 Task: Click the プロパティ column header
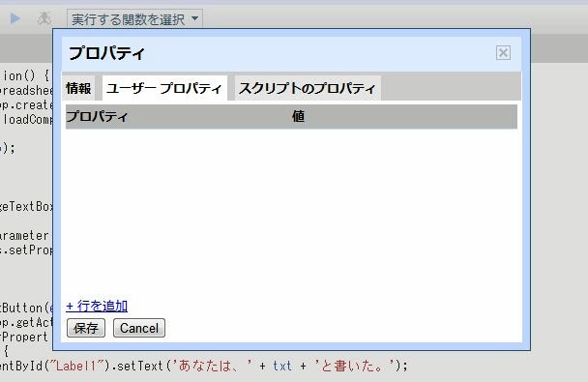pyautogui.click(x=97, y=116)
